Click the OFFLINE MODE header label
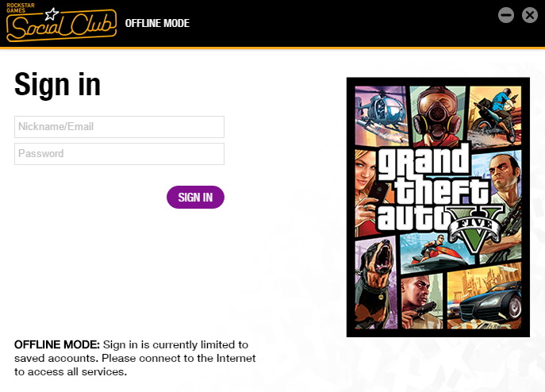Image resolution: width=545 pixels, height=392 pixels. [x=157, y=23]
